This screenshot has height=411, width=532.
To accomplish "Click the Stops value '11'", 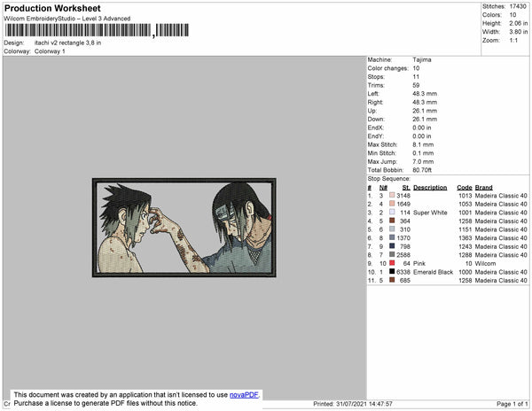I will (416, 77).
